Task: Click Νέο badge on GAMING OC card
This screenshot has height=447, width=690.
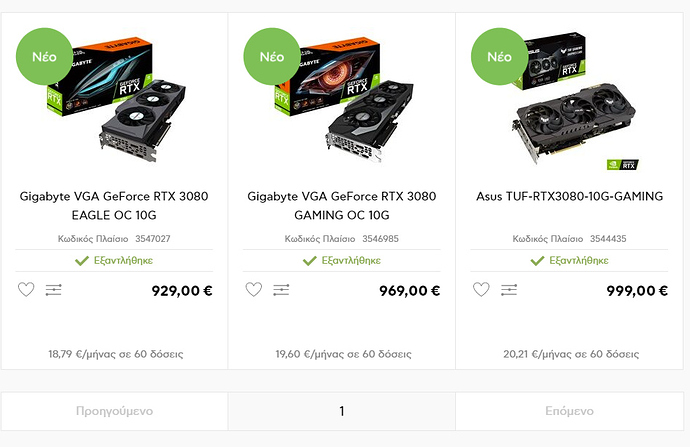Action: click(x=271, y=57)
